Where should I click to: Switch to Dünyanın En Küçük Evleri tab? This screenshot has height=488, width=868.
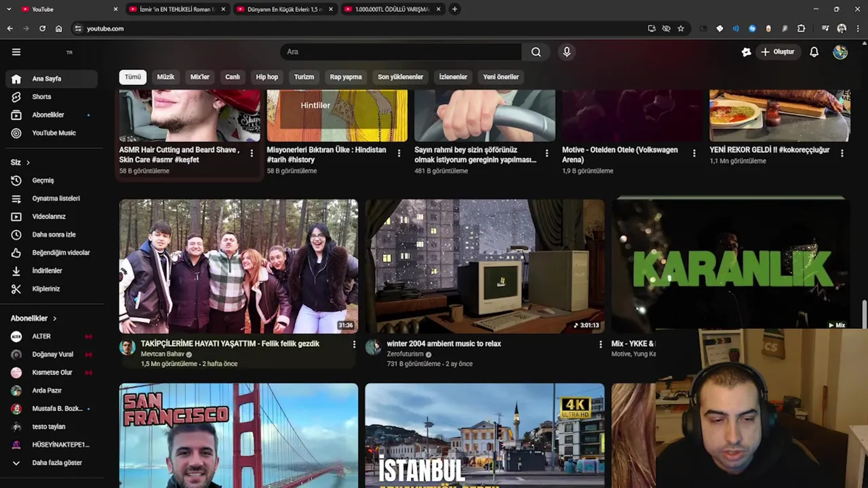(285, 9)
